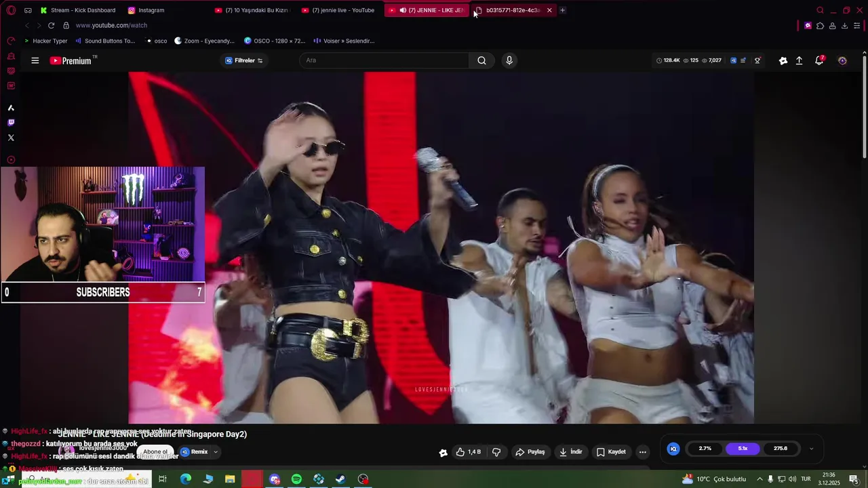The height and width of the screenshot is (488, 868).
Task: Open the Opera downloads icon
Action: [844, 26]
